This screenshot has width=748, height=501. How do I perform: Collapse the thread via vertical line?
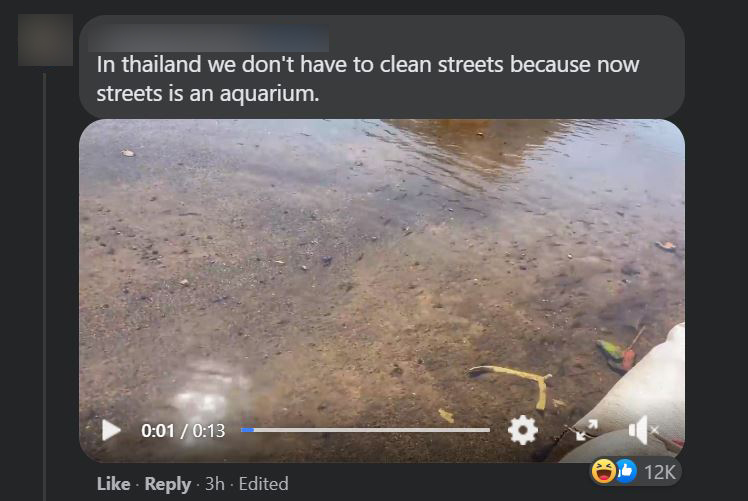click(x=44, y=286)
